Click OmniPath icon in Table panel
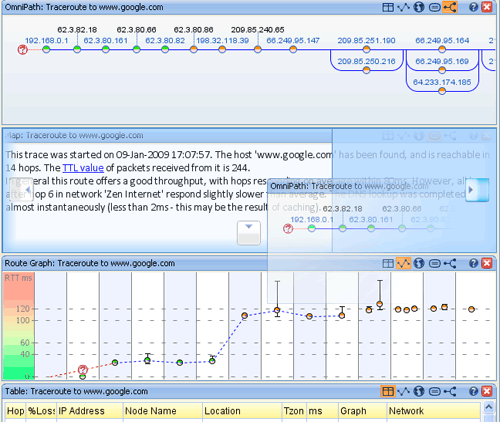Screen dimensions: 500x422 pyautogui.click(x=450, y=391)
